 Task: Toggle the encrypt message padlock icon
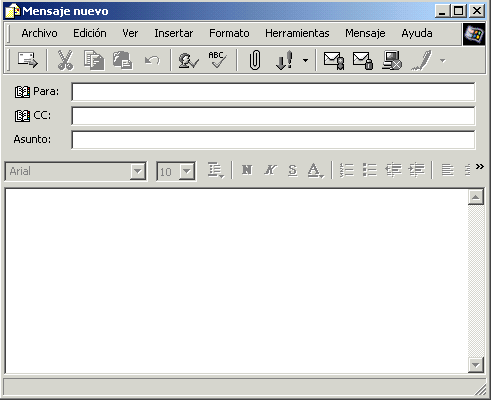(363, 60)
